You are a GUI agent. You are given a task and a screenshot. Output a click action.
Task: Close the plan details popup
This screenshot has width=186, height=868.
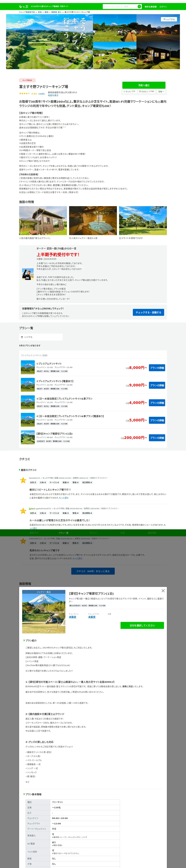[x=163, y=591]
